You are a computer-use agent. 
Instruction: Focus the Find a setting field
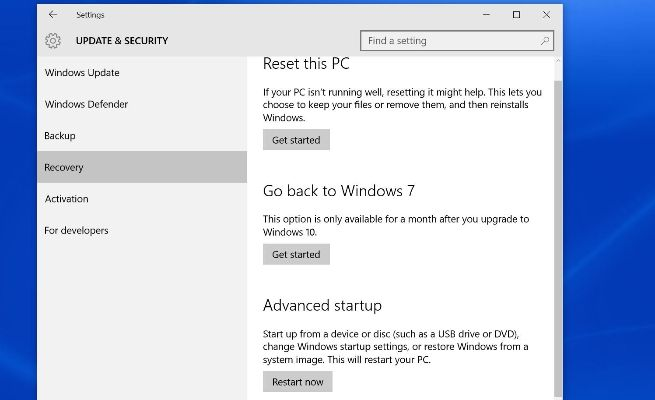point(450,41)
